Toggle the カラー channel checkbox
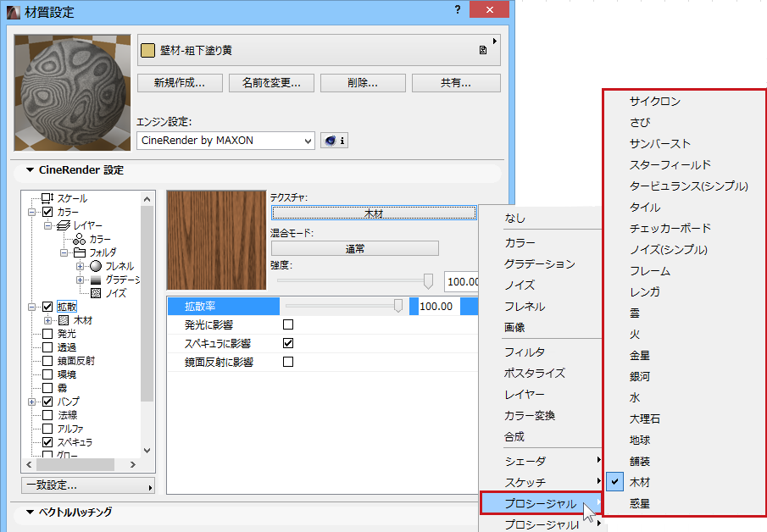This screenshot has height=532, width=767. click(47, 212)
